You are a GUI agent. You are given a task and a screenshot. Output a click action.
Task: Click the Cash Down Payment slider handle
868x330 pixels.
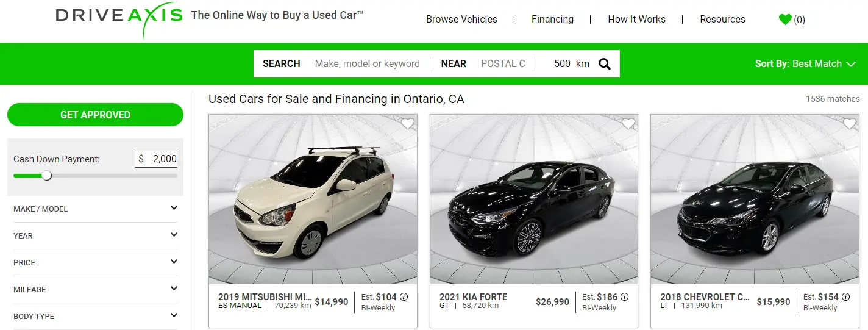[x=46, y=176]
